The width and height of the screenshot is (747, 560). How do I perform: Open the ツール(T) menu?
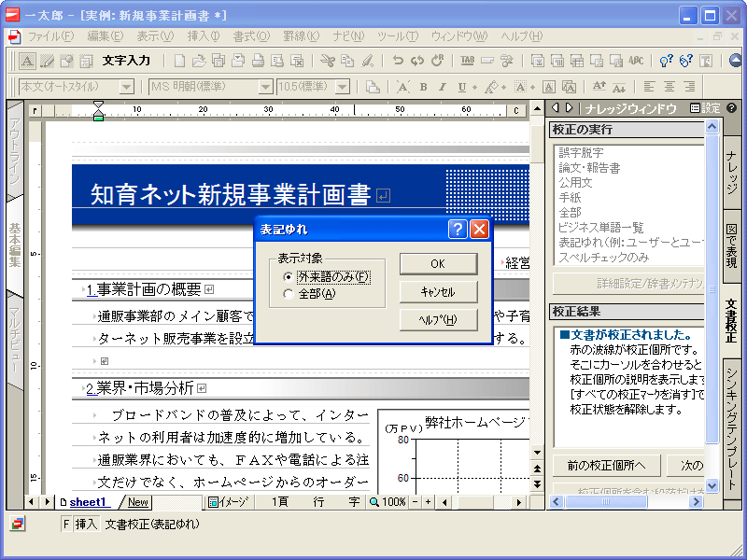coord(398,36)
